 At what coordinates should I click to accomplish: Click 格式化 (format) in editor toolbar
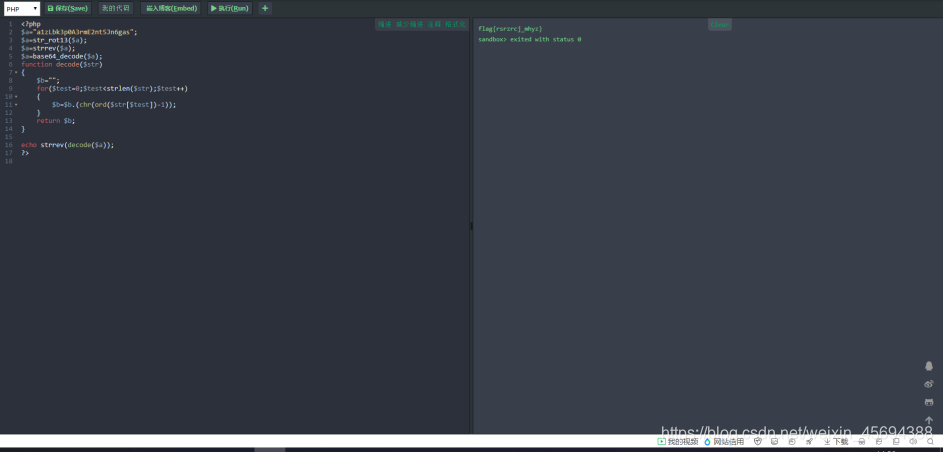455,25
